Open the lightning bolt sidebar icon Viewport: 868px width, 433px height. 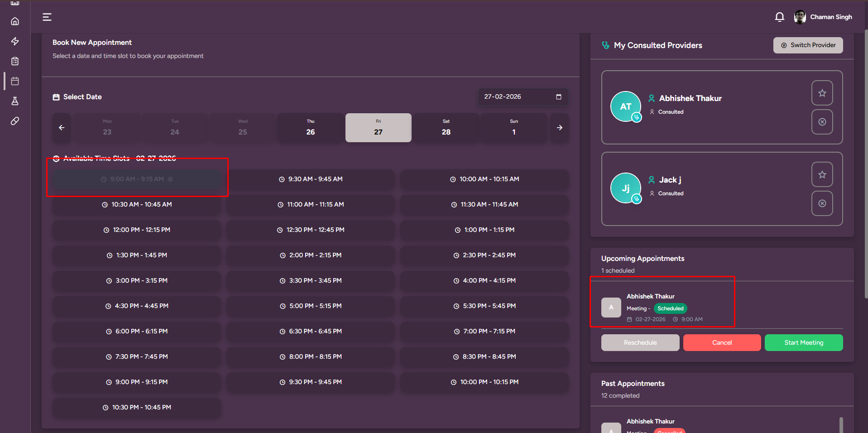click(15, 41)
